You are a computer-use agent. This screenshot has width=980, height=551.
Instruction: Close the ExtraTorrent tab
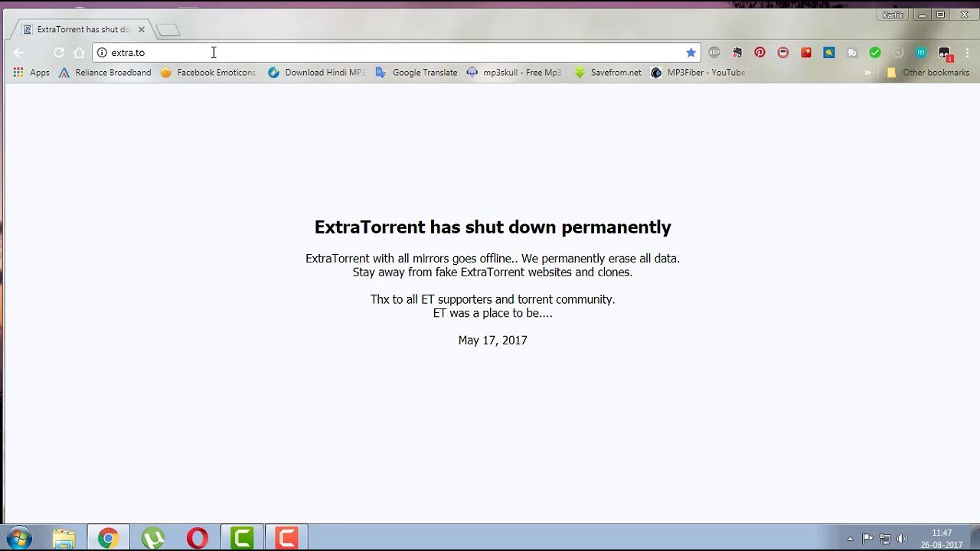141,30
